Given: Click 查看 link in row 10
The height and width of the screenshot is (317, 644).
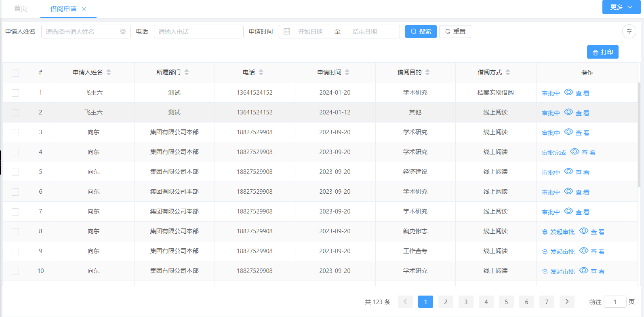Looking at the screenshot, I should point(598,271).
